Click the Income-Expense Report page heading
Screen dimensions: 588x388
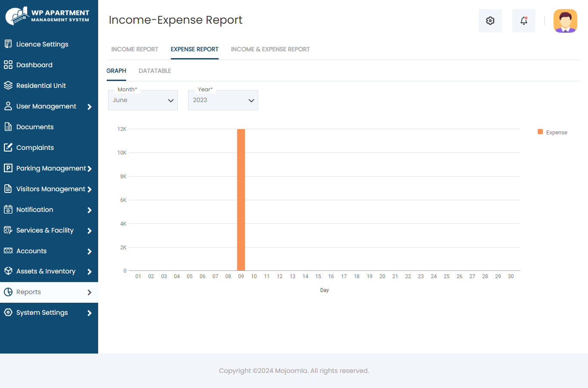click(176, 20)
